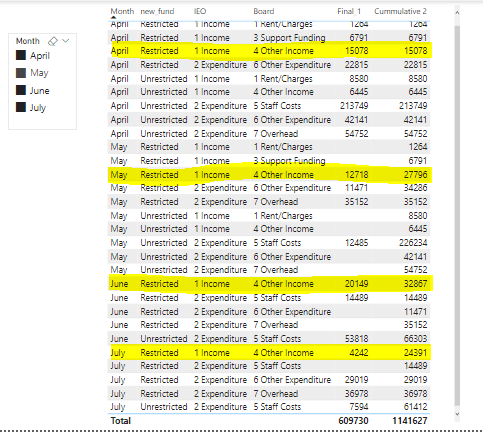This screenshot has height=433, width=483.
Task: Select cumulative value 226234 for May Staff Costs
Action: (x=413, y=243)
